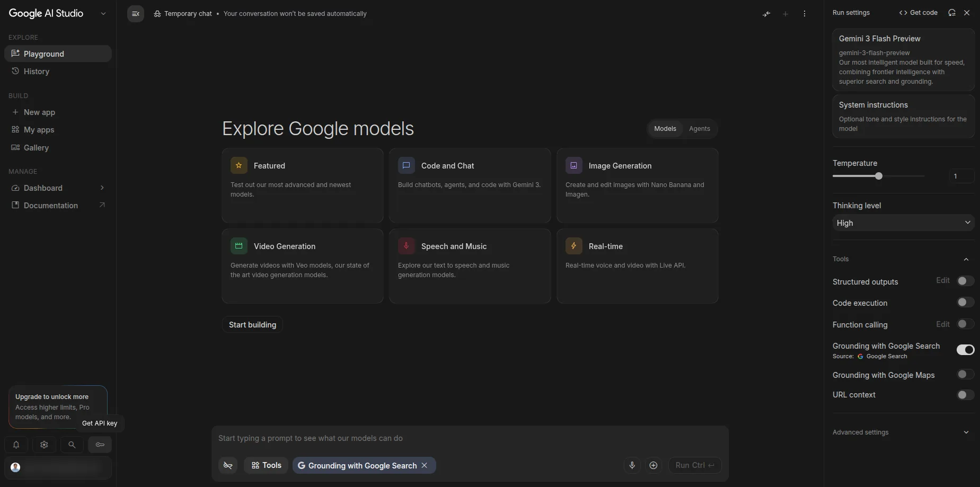Open History in sidebar

click(x=58, y=71)
